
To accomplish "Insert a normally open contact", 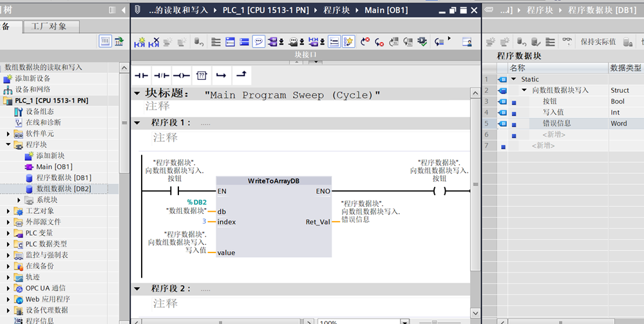I will click(x=141, y=75).
